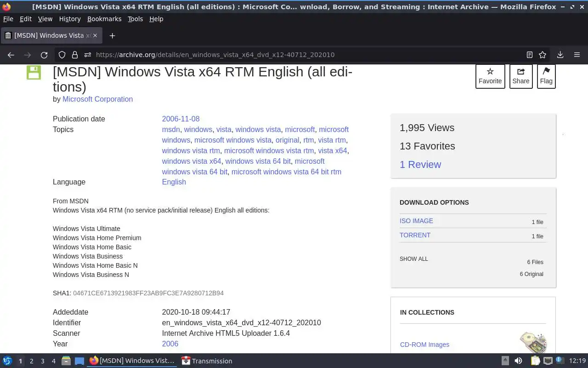588x368 pixels.
Task: Open the Tools menu
Action: coord(135,19)
